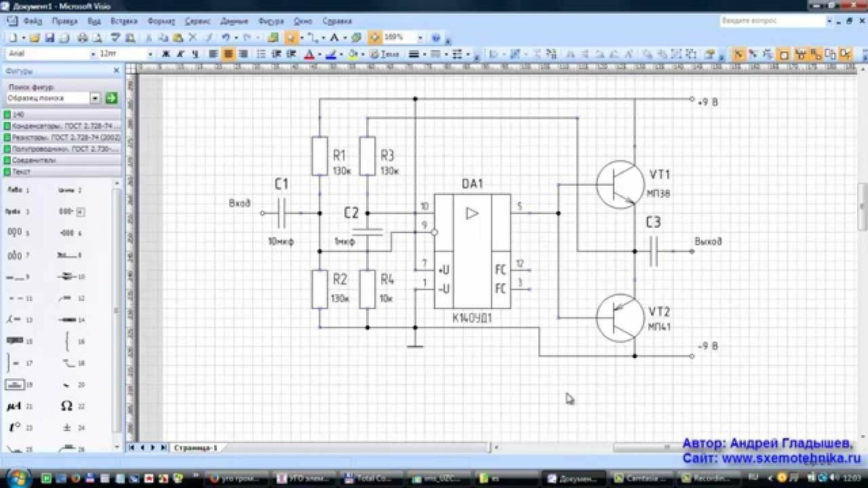
Task: Open the Полупроводники ГОСТ stencil
Action: click(x=61, y=148)
